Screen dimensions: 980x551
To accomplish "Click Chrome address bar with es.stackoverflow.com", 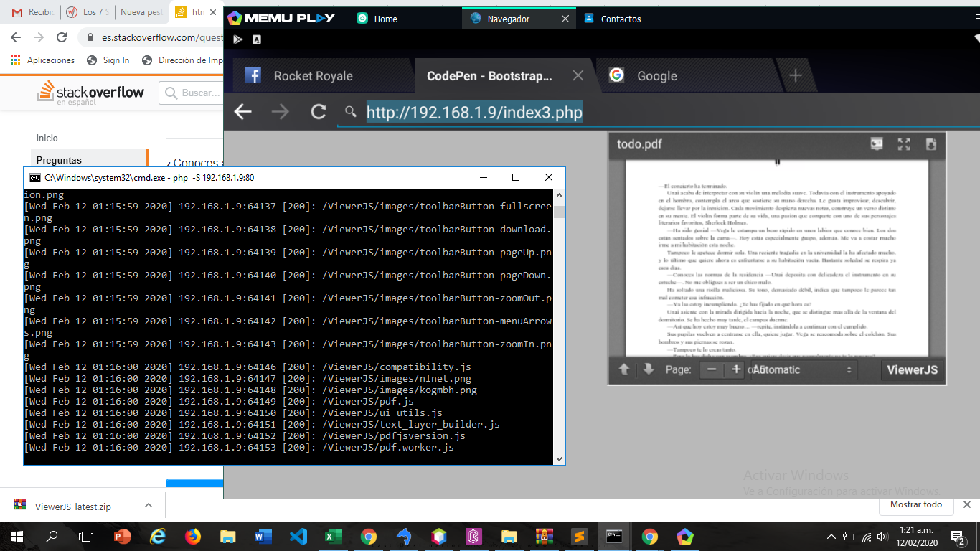I will click(x=151, y=37).
